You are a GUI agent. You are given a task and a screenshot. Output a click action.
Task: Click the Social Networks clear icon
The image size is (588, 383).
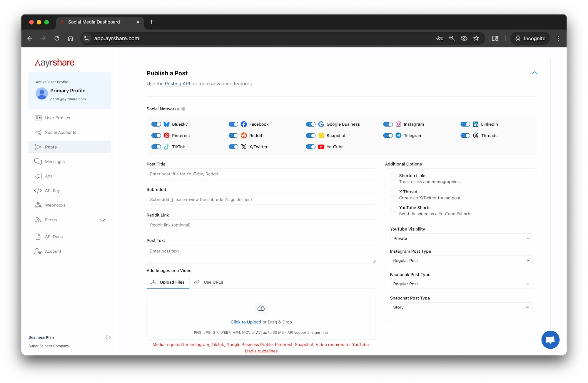(183, 109)
